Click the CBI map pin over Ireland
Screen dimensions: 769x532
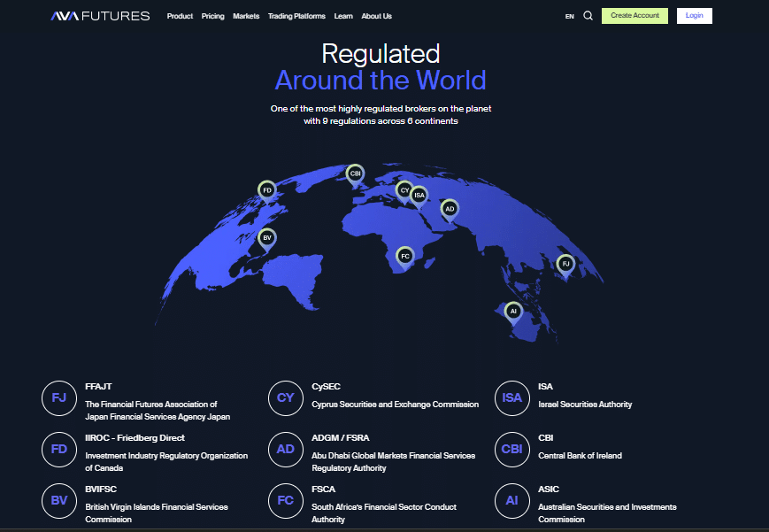point(355,175)
